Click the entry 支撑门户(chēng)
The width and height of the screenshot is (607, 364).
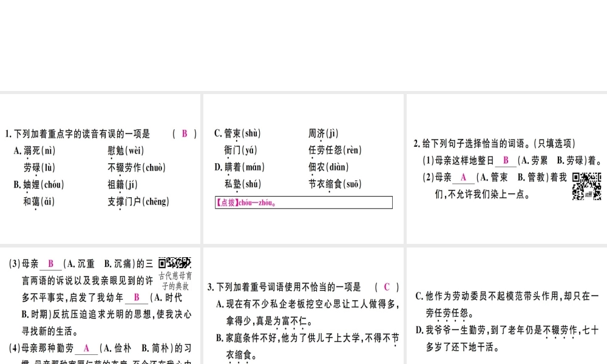[x=138, y=201]
